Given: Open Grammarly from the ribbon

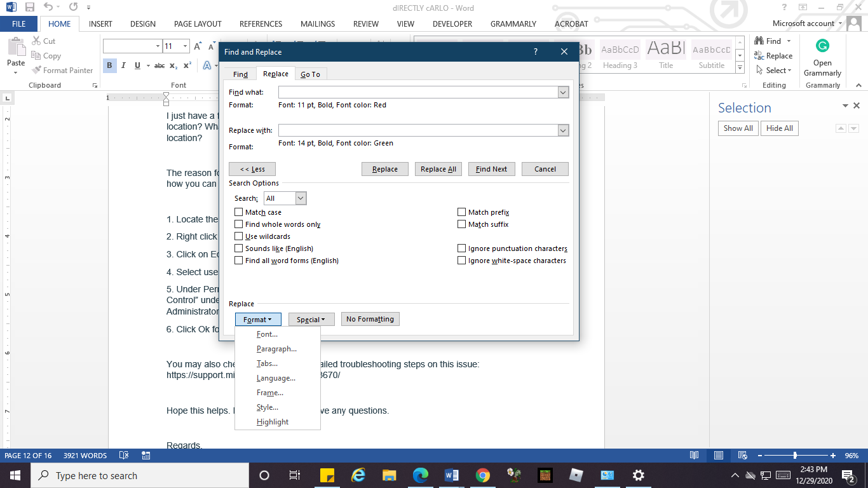Looking at the screenshot, I should point(822,58).
